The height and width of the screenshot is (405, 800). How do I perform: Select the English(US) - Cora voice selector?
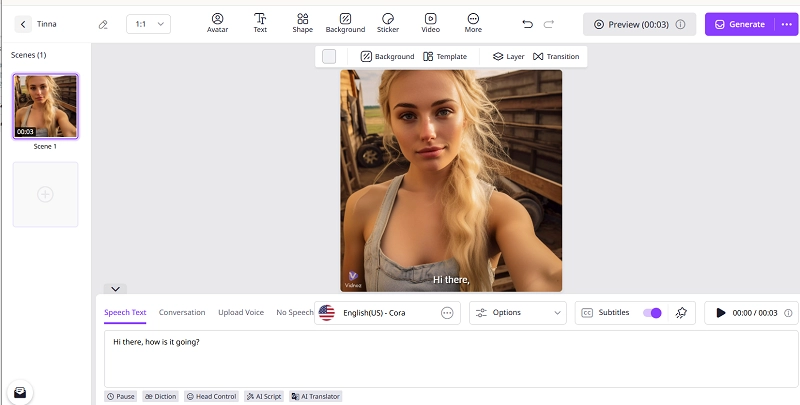coord(387,313)
